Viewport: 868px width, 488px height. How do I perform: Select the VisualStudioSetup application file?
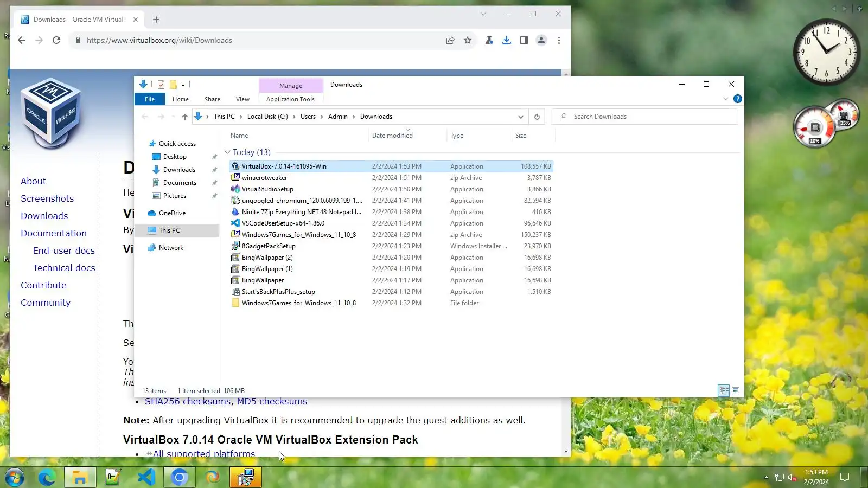[x=391, y=189]
